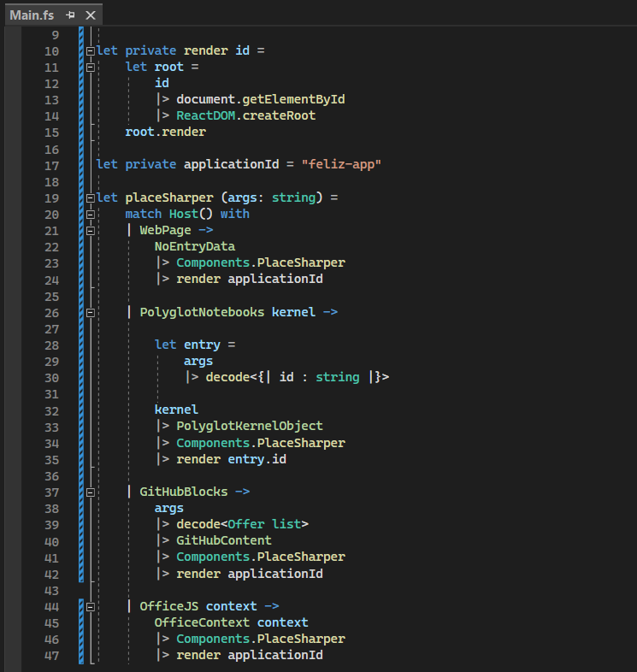The width and height of the screenshot is (637, 672).
Task: Close the Main.fs tab
Action: point(91,15)
